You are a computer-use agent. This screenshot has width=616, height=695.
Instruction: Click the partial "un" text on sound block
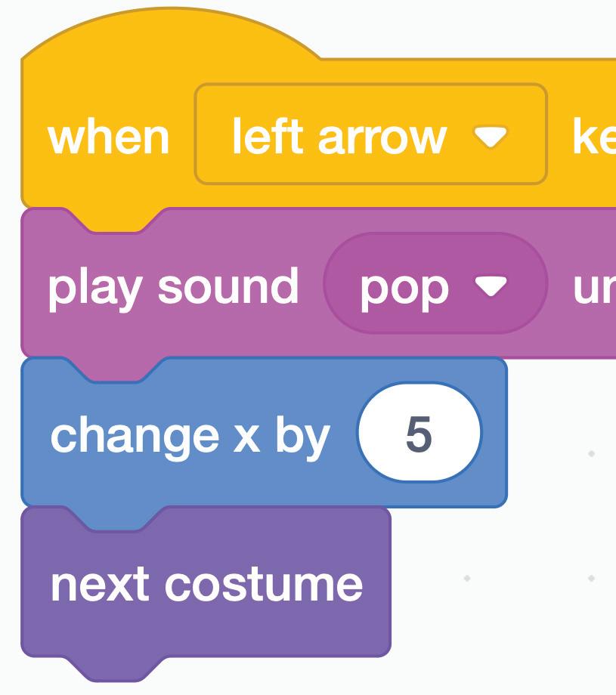(x=593, y=288)
